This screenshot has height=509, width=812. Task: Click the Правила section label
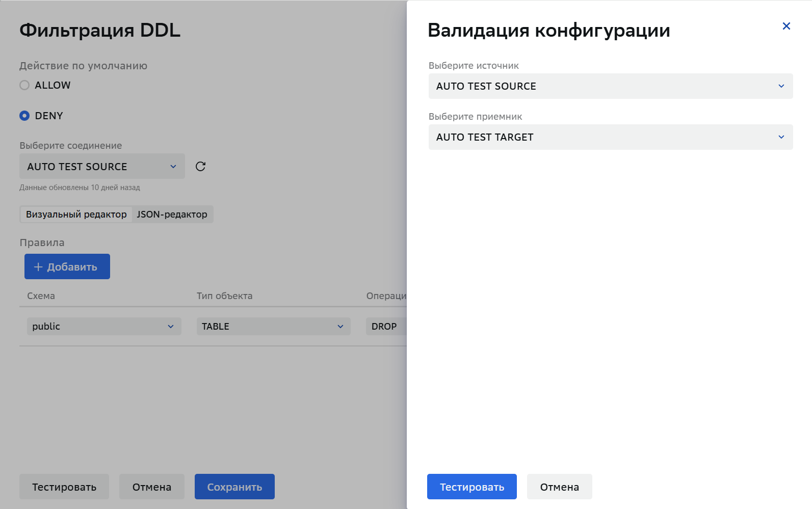coord(42,243)
